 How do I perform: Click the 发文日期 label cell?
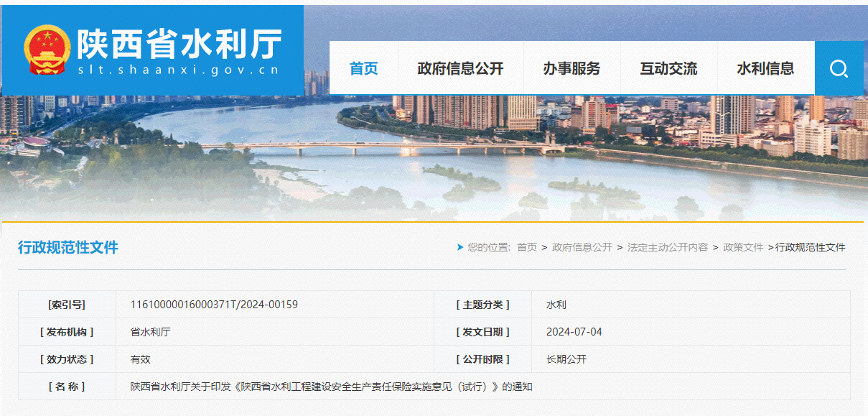point(482,332)
